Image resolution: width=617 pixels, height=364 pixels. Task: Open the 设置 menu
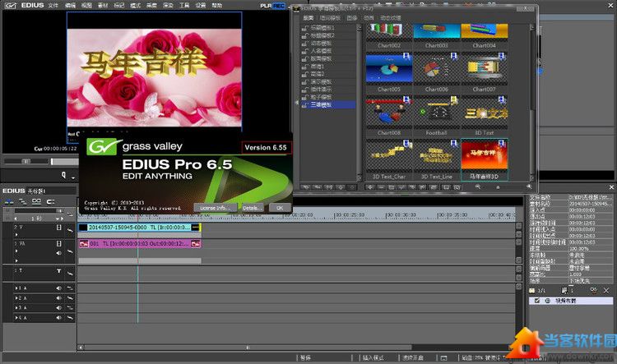pos(201,6)
